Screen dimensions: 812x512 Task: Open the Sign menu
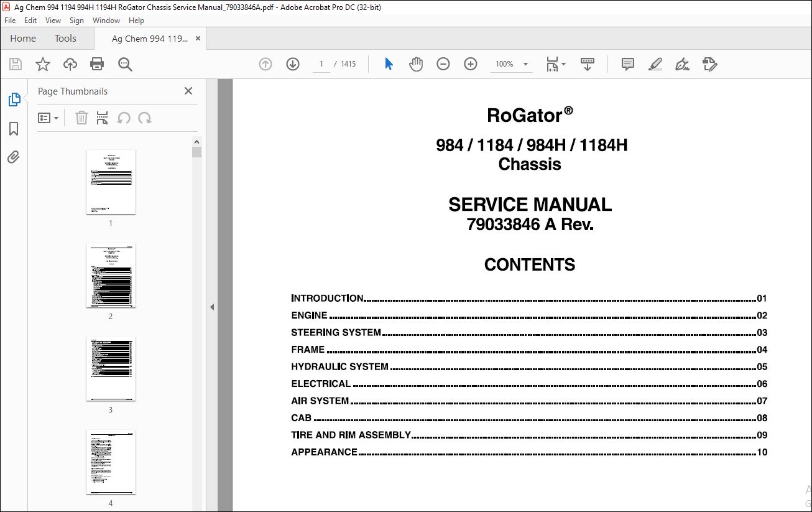[x=76, y=21]
